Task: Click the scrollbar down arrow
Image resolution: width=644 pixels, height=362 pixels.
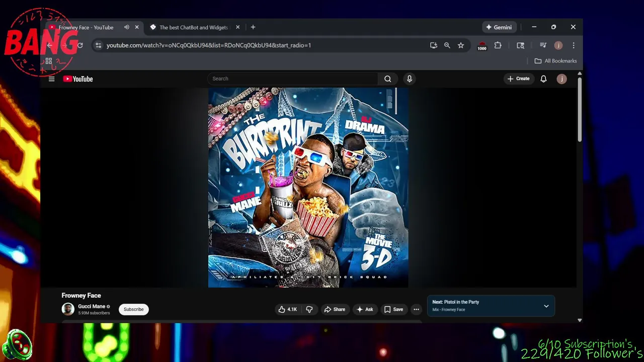Action: click(x=580, y=320)
